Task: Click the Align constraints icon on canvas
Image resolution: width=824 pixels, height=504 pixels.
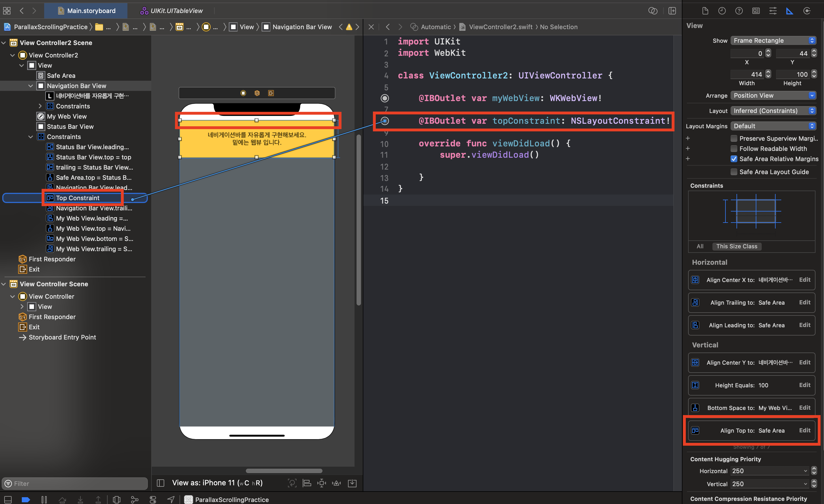Action: 307,483
